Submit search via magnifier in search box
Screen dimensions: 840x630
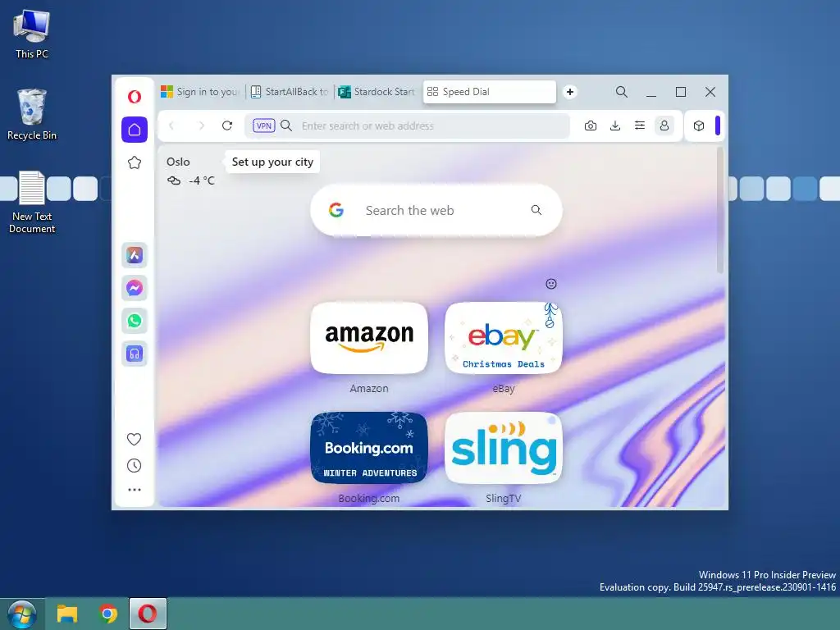[x=536, y=210]
